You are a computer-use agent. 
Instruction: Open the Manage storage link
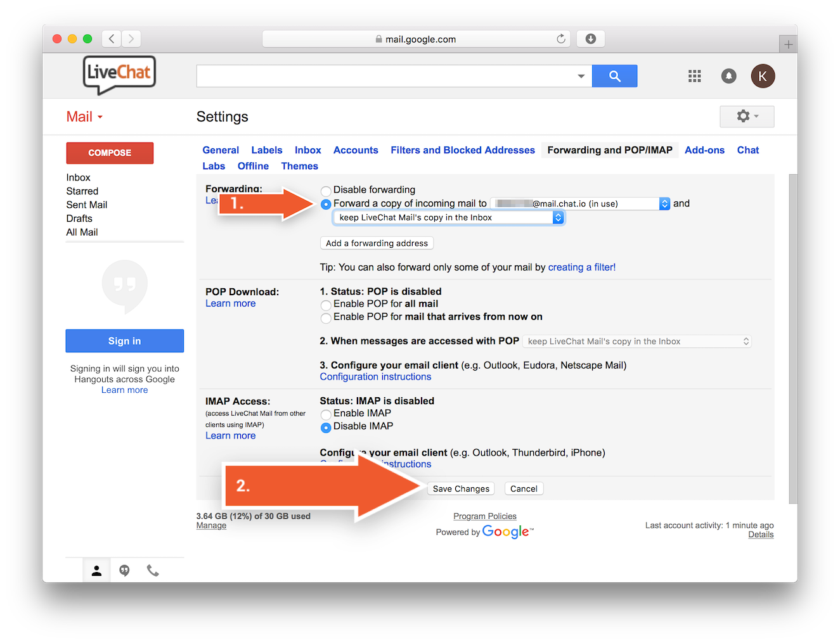pyautogui.click(x=211, y=526)
